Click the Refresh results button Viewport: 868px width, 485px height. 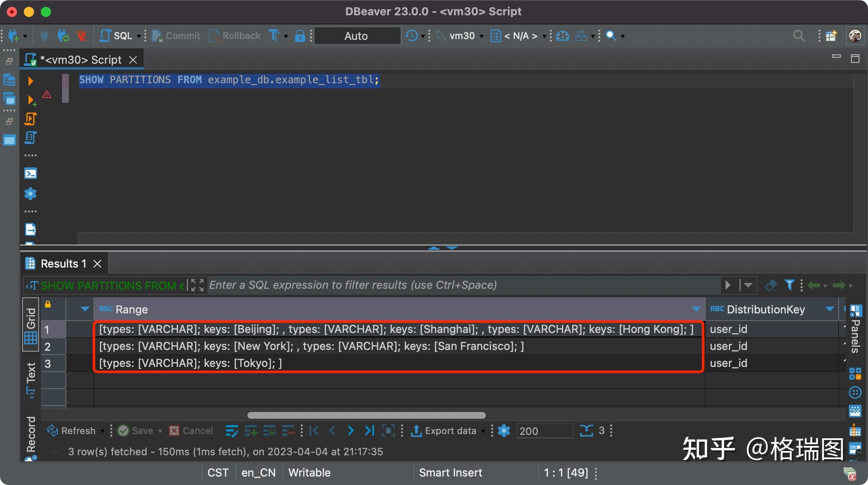[x=71, y=431]
